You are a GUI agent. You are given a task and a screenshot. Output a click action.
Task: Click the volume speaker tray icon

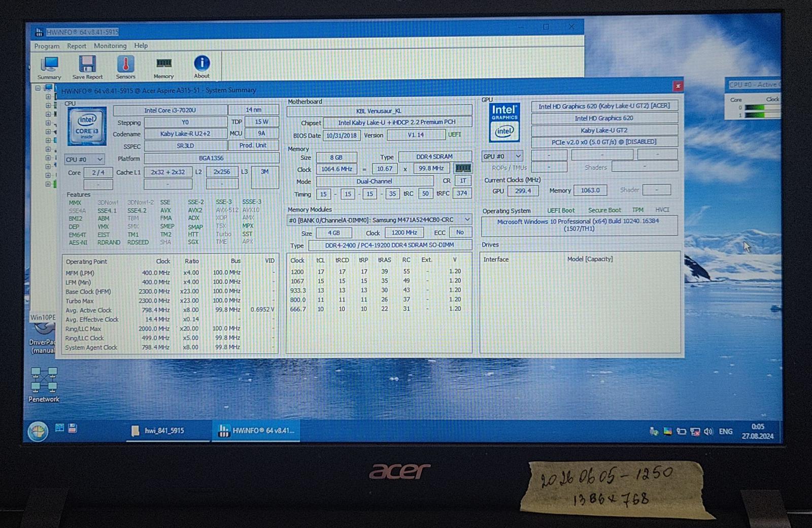point(708,432)
